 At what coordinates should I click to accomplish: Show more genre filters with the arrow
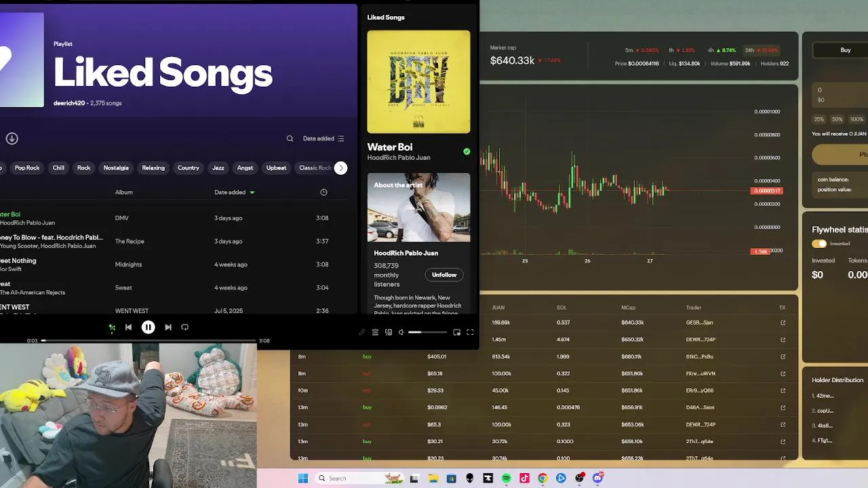click(341, 168)
